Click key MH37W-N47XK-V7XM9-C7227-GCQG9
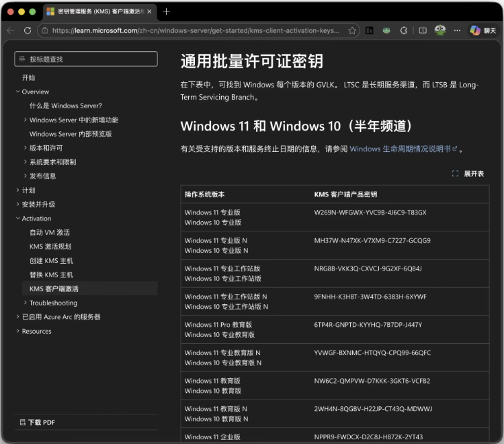This screenshot has height=444, width=504. pyautogui.click(x=372, y=240)
